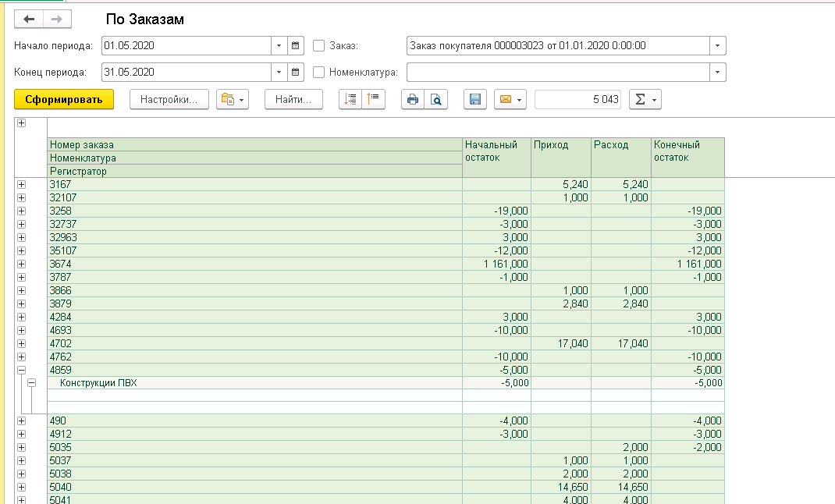Expand order 3674 row

click(x=21, y=264)
